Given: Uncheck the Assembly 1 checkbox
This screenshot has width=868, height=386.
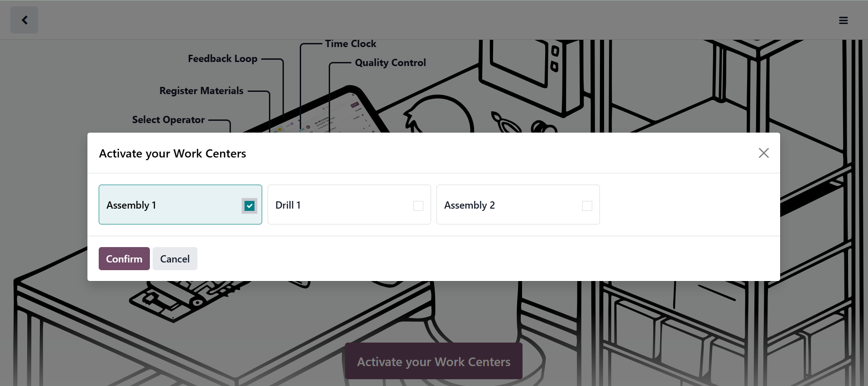Looking at the screenshot, I should click(249, 206).
